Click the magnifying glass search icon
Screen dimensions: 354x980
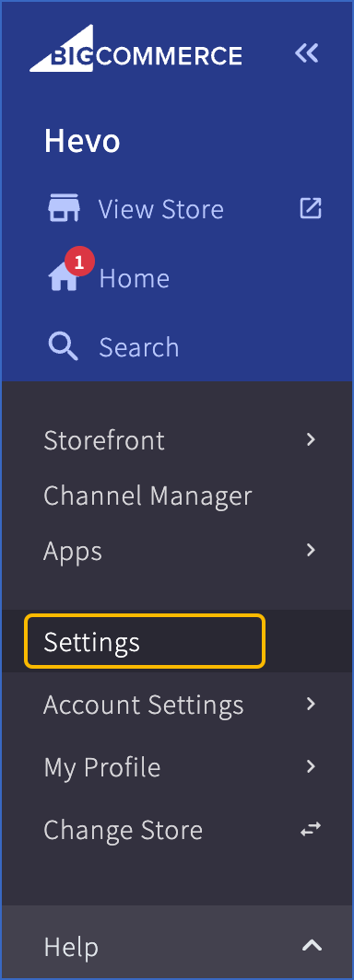(64, 346)
